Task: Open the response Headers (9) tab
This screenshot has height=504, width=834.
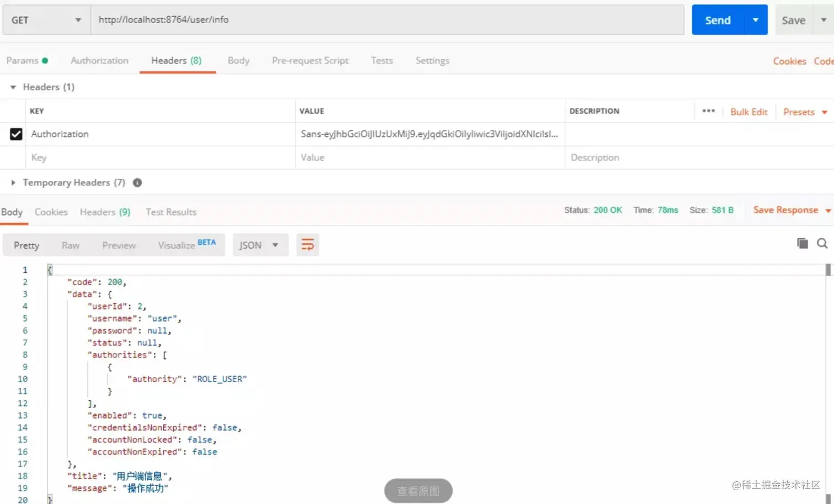Action: point(105,212)
